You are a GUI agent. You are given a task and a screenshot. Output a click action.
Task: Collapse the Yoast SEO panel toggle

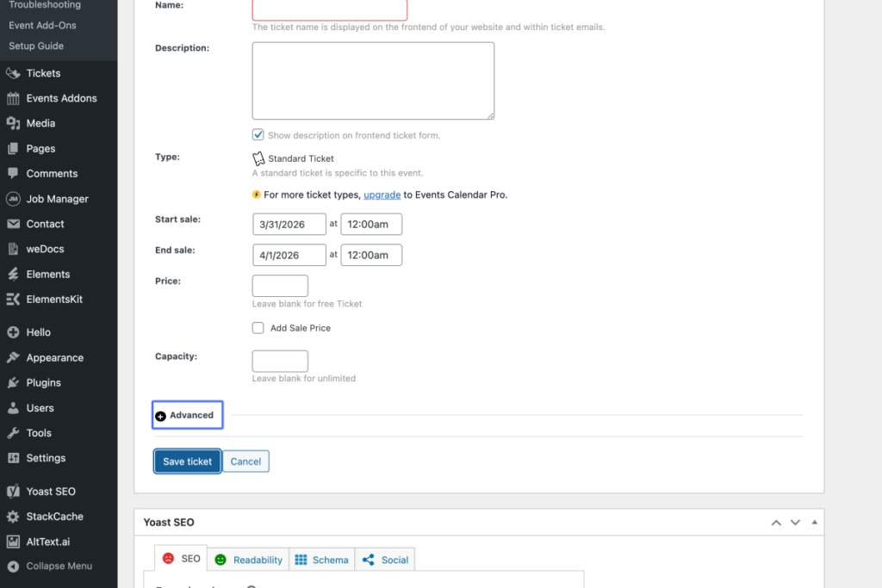pos(815,523)
